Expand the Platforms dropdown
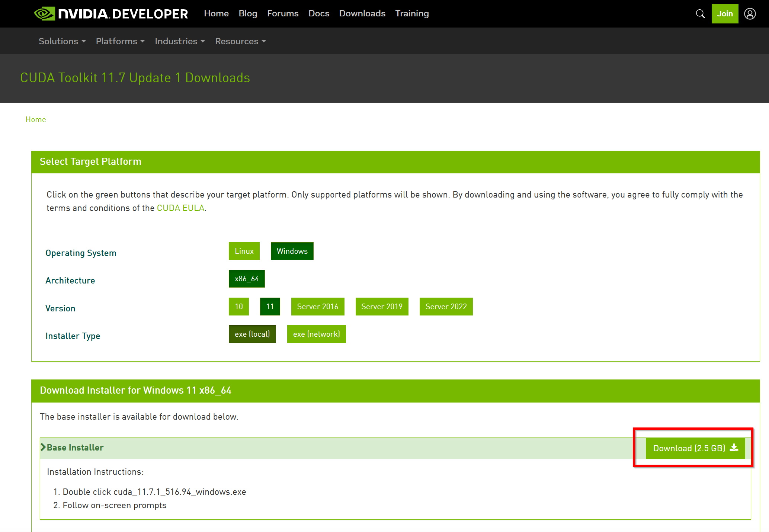 pyautogui.click(x=120, y=41)
